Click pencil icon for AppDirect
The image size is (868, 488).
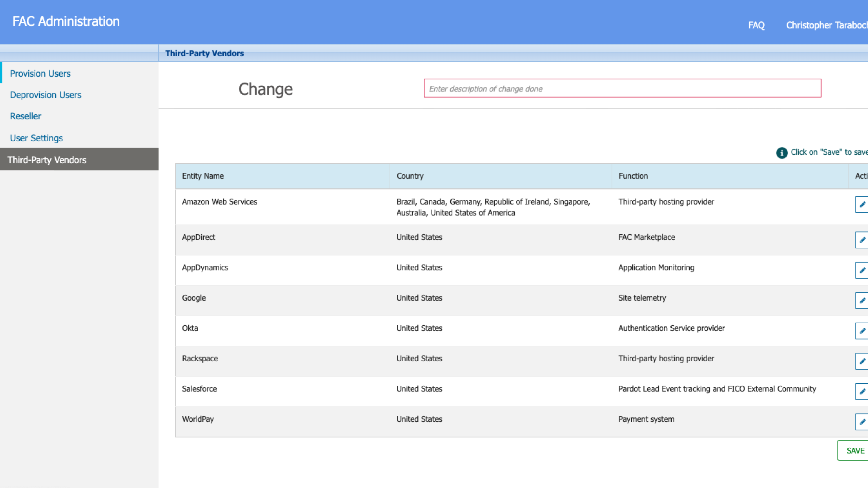click(862, 240)
